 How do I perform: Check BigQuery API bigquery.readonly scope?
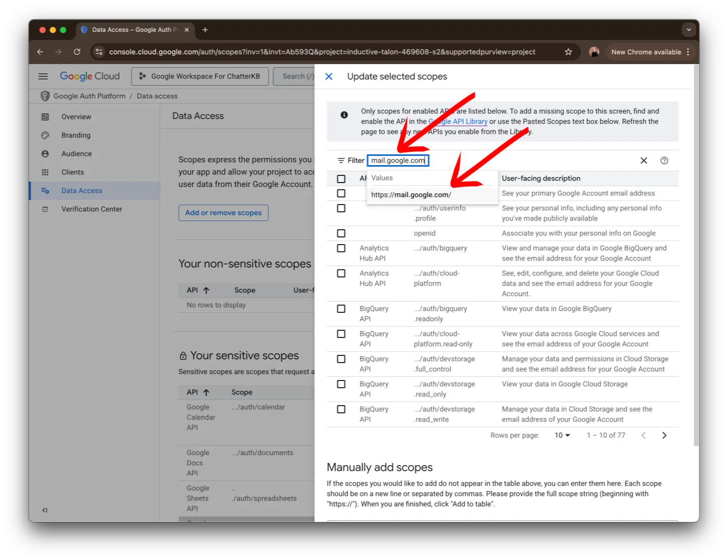tap(341, 309)
